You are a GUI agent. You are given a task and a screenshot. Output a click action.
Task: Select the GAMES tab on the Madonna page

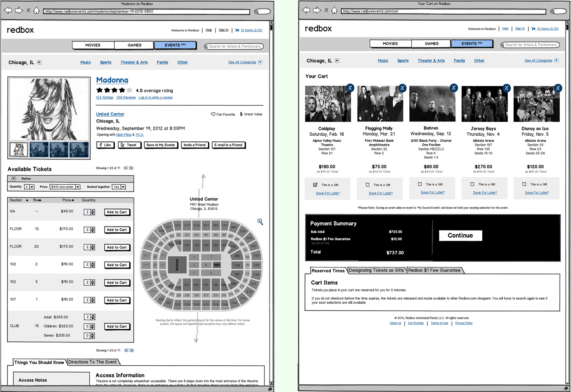point(134,45)
